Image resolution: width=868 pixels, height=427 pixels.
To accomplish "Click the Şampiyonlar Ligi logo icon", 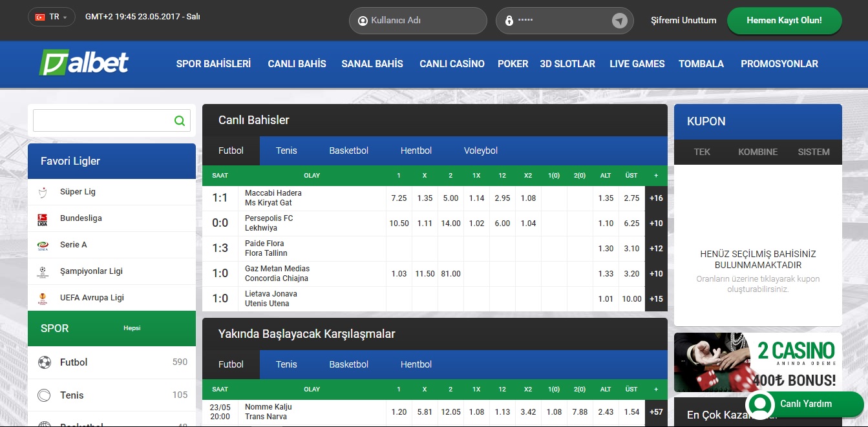I will (43, 272).
